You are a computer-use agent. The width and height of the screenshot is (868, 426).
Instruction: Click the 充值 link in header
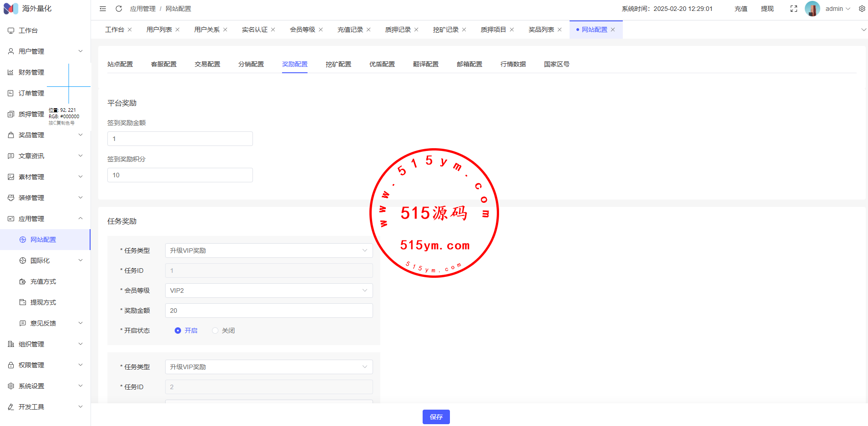pos(741,9)
